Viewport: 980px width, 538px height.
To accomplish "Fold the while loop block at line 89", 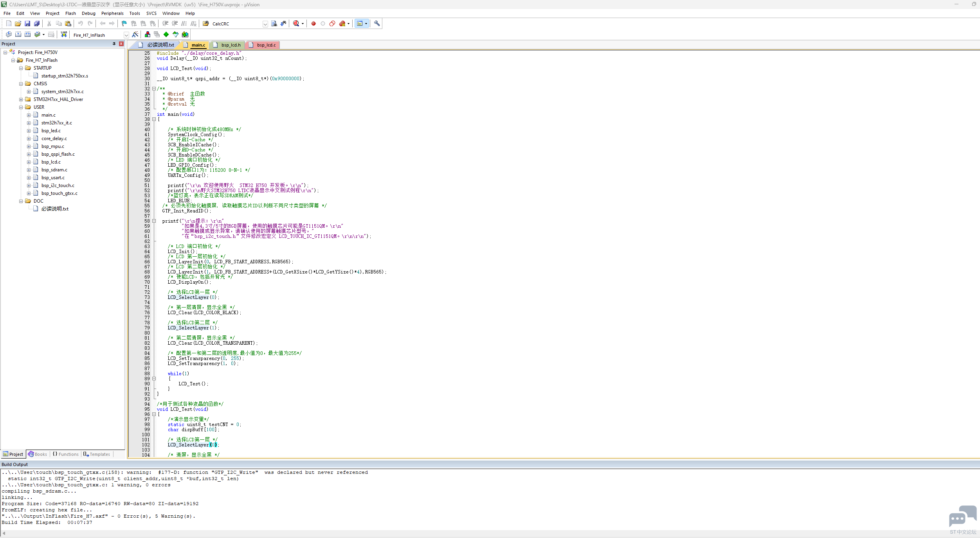I will coord(154,379).
